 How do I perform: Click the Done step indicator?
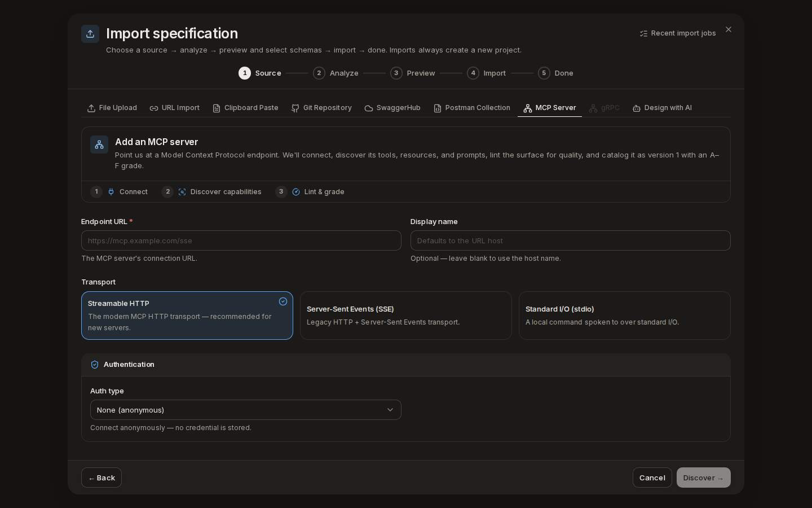555,73
